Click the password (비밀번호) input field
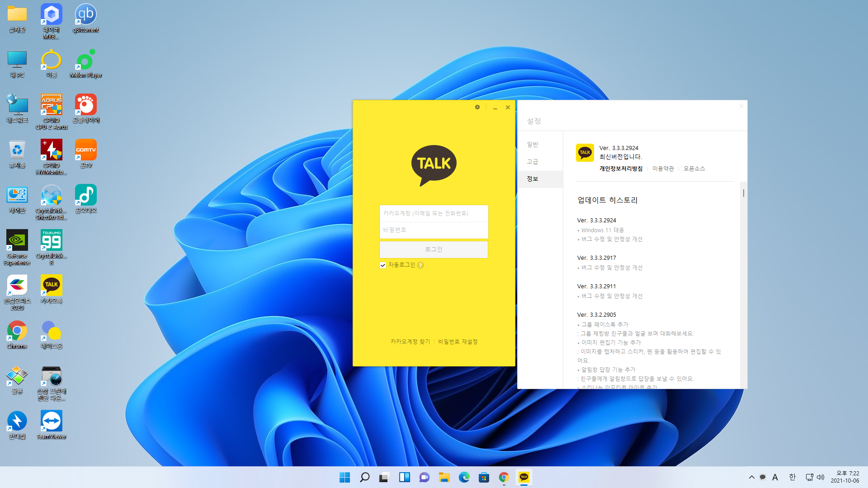This screenshot has height=488, width=868. (434, 230)
